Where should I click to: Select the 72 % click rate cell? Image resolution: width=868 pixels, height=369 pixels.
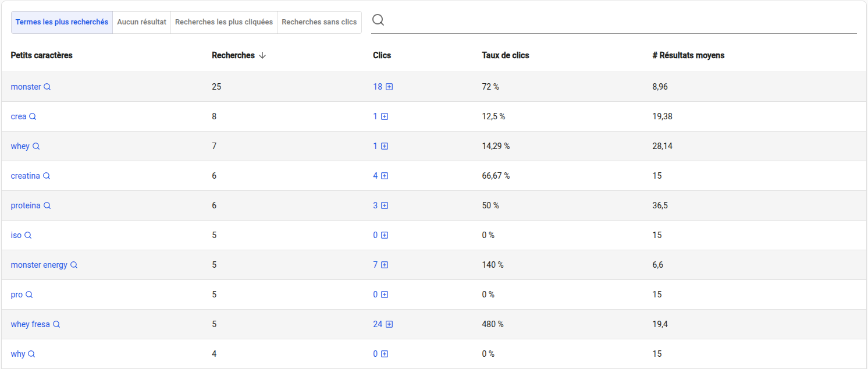490,87
